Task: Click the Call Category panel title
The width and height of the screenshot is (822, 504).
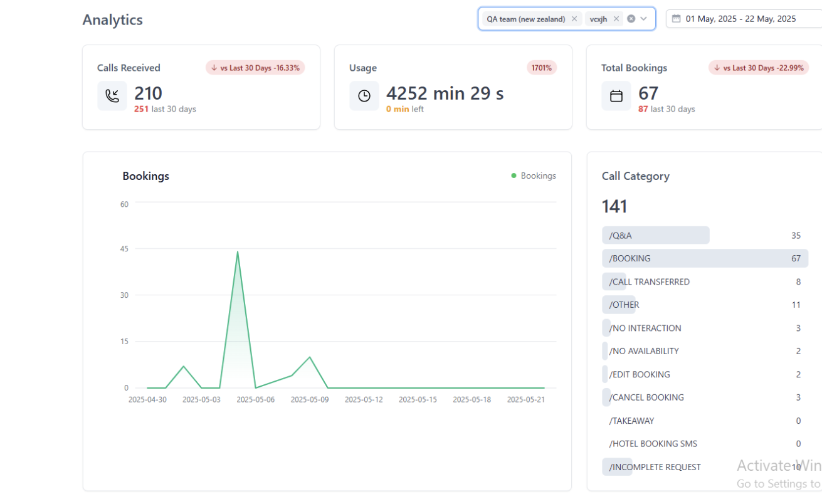Action: pos(636,176)
